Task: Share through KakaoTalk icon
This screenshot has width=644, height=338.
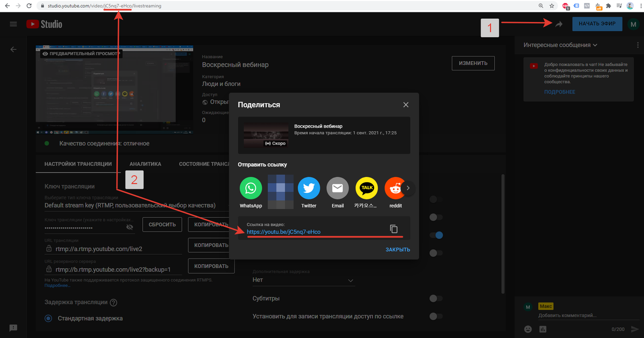Action: [367, 188]
